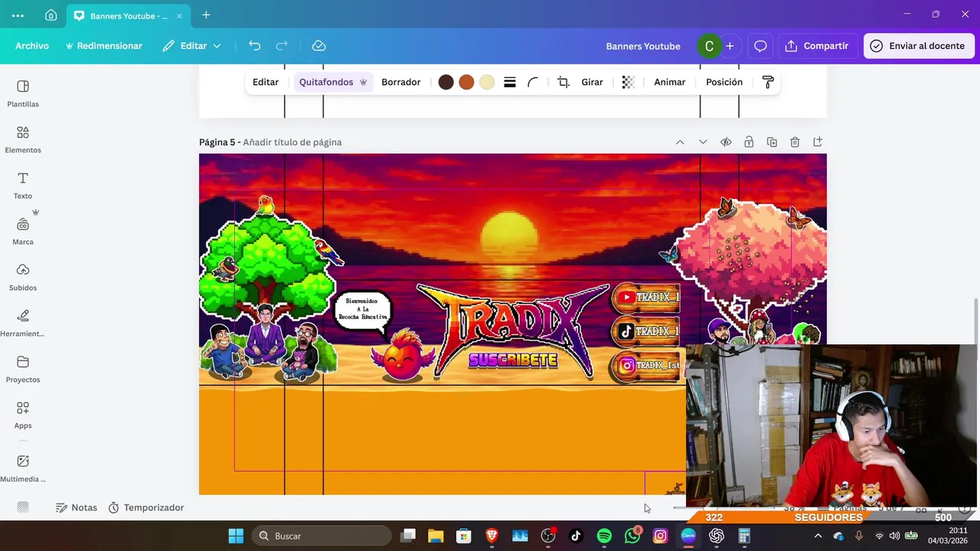
Task: Select the Borrador eraser option
Action: point(401,82)
